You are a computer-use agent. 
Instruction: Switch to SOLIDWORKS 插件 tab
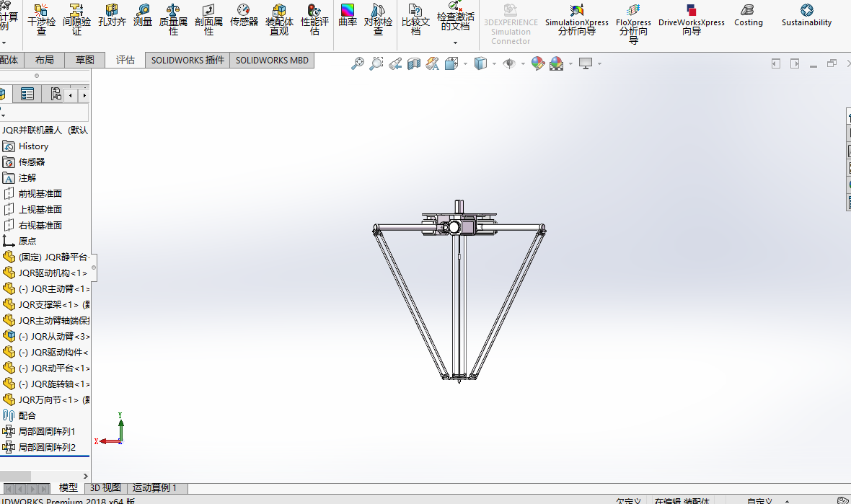point(188,61)
